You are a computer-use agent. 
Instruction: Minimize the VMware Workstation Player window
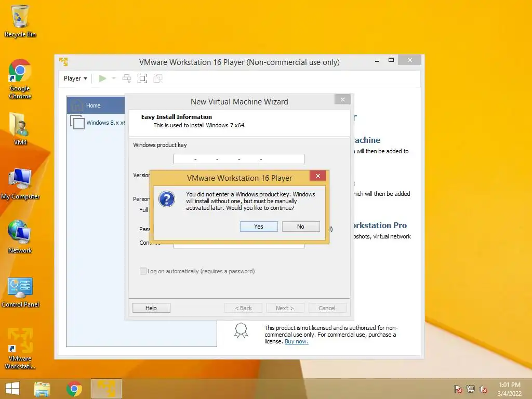[x=377, y=61]
